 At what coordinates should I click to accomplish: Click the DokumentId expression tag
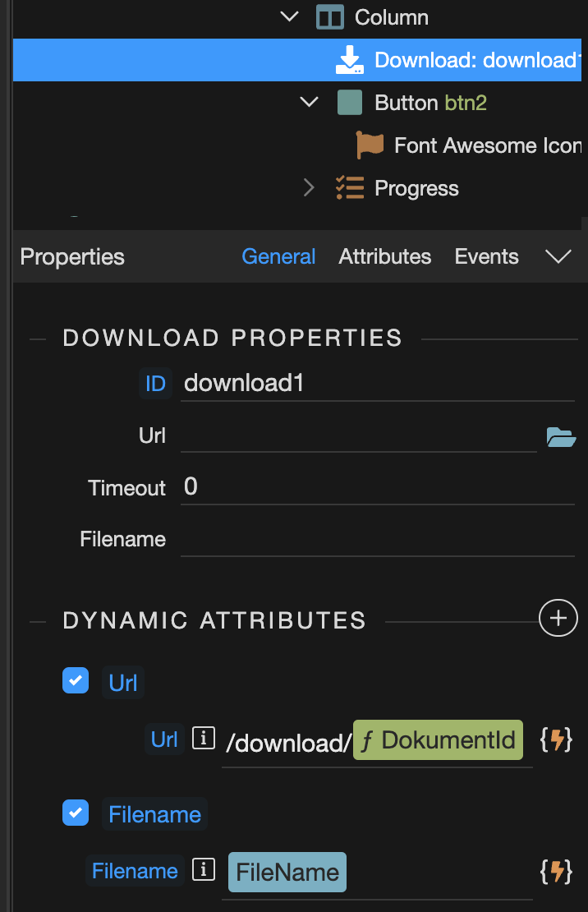tap(438, 740)
